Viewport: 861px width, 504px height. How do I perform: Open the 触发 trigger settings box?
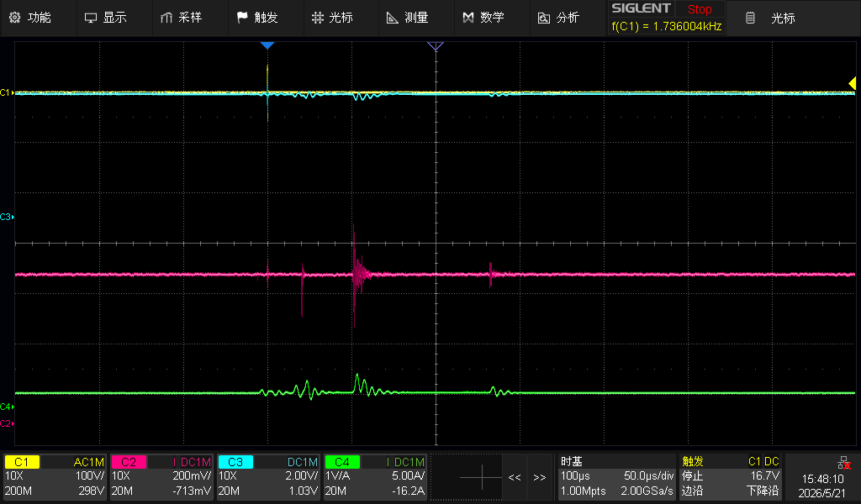pyautogui.click(x=731, y=476)
